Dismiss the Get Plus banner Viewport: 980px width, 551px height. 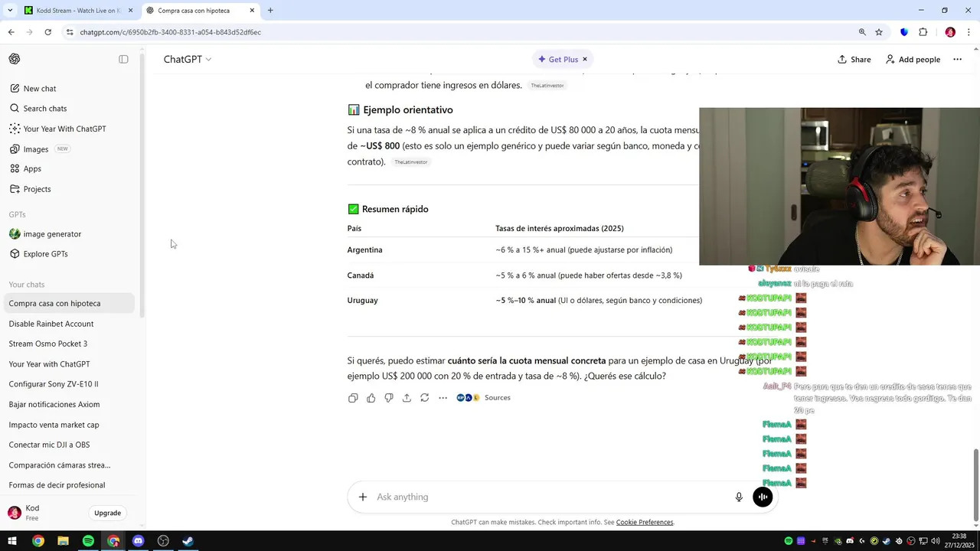(585, 59)
